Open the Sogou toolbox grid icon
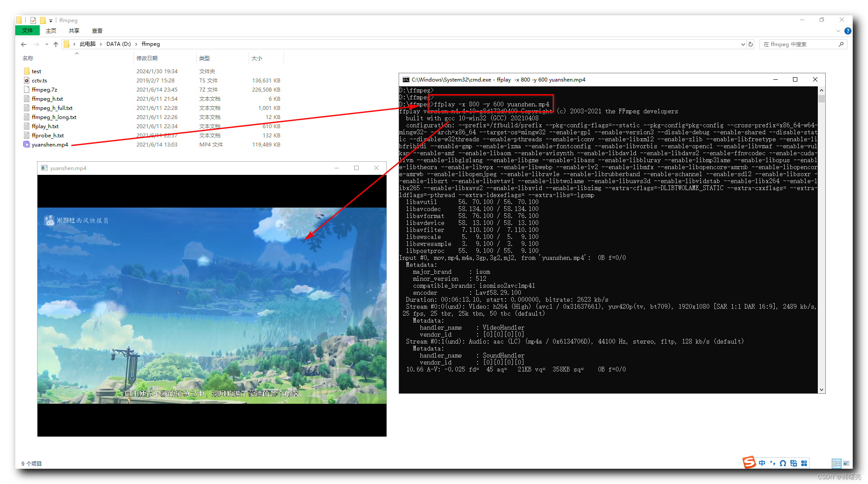Image resolution: width=868 pixels, height=484 pixels. coord(804,463)
